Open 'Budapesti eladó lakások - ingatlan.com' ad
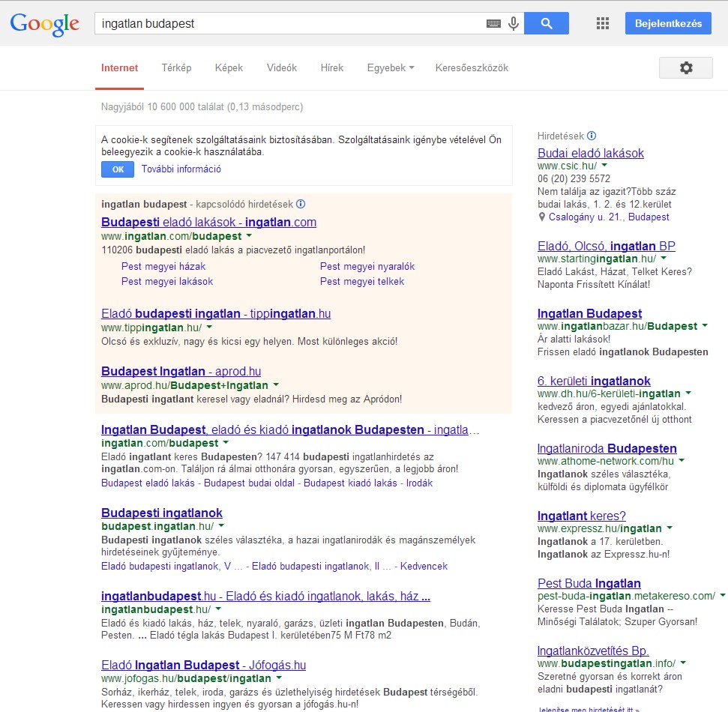728x712 pixels. click(209, 222)
